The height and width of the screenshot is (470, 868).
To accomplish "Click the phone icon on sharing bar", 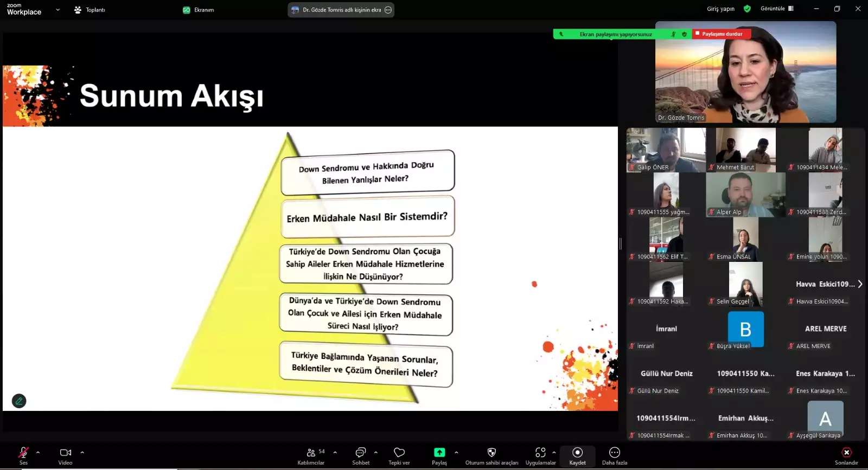I will tap(561, 34).
